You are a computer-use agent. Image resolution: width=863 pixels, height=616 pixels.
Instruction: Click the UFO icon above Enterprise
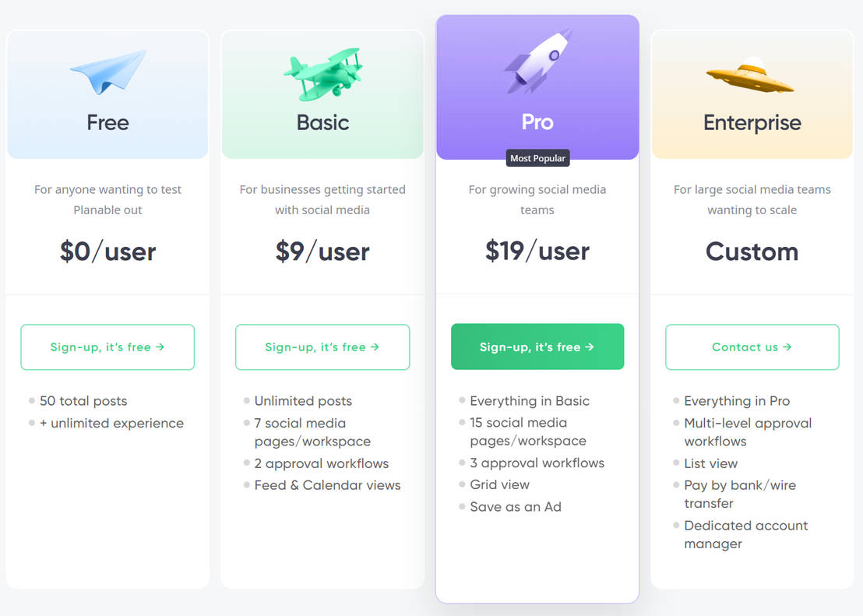pos(750,74)
